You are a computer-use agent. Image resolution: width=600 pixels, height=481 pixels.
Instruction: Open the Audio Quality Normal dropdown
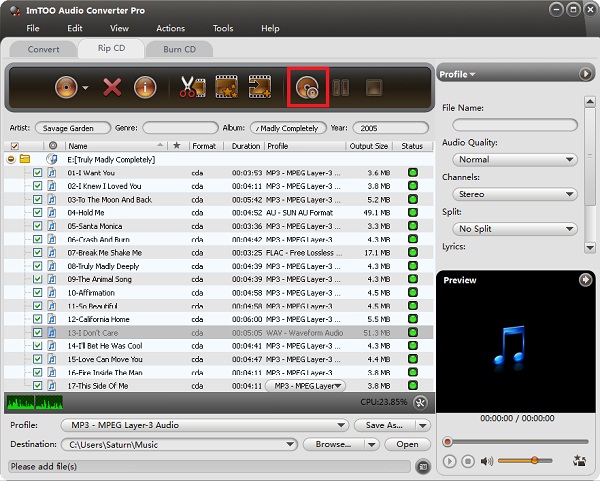(515, 160)
